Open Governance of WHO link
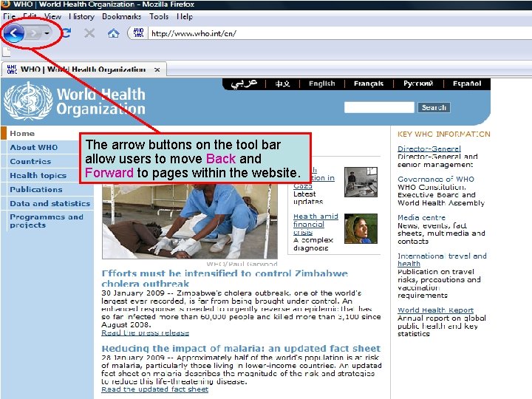The height and width of the screenshot is (399, 532). pyautogui.click(x=436, y=179)
